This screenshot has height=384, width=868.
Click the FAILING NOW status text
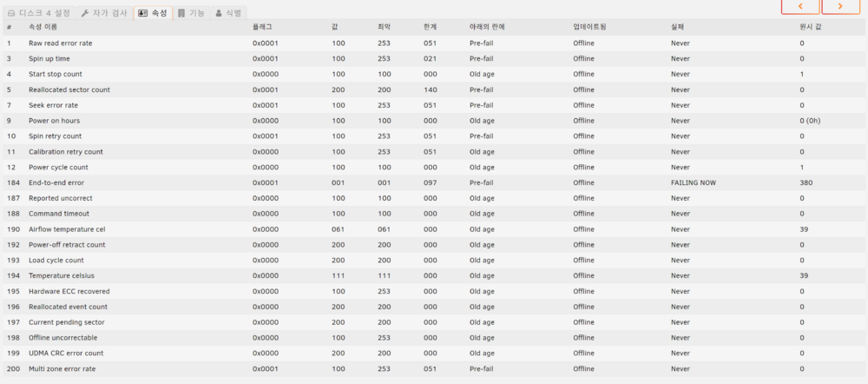[x=693, y=182]
